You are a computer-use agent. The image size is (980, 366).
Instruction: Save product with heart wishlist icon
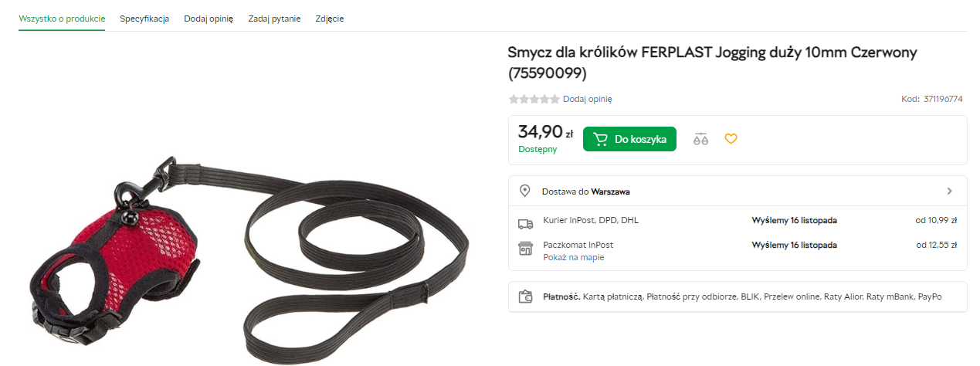coord(731,139)
